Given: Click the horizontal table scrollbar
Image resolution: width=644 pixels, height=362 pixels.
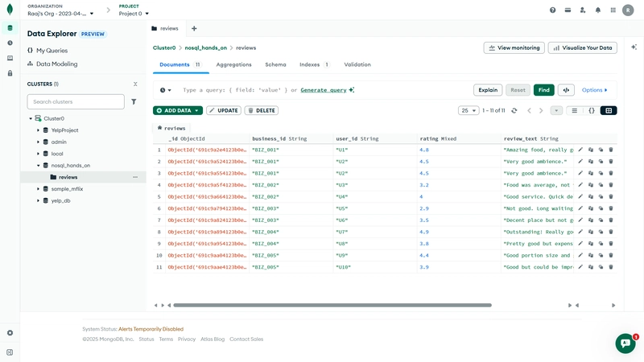Looking at the screenshot, I should [x=332, y=306].
